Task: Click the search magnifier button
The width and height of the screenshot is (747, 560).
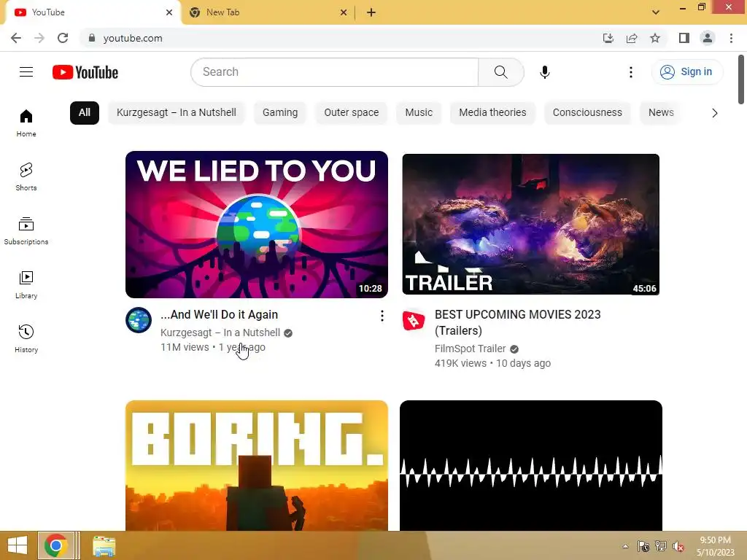Action: click(500, 72)
